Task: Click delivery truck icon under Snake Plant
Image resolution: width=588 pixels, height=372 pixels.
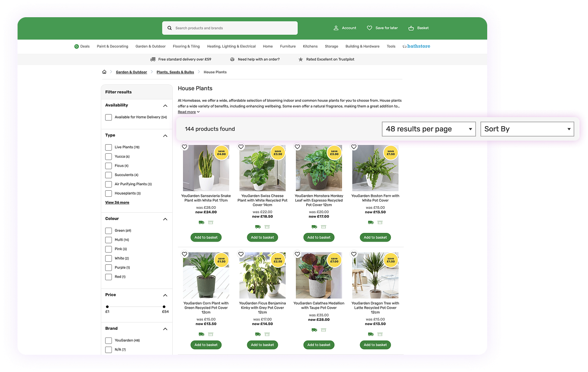Action: tap(201, 223)
